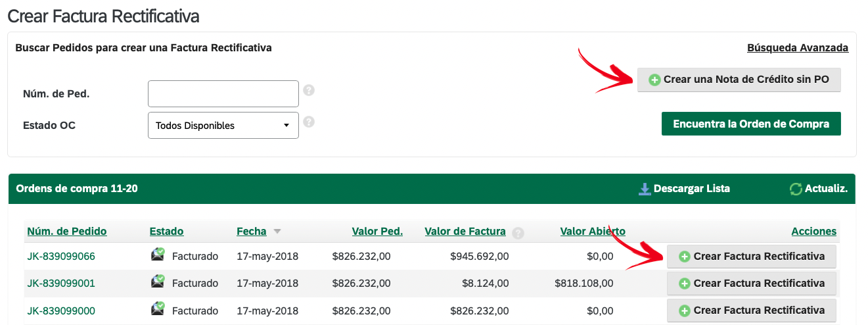Click Facturado envelope icon for JK-839099066

tap(158, 255)
